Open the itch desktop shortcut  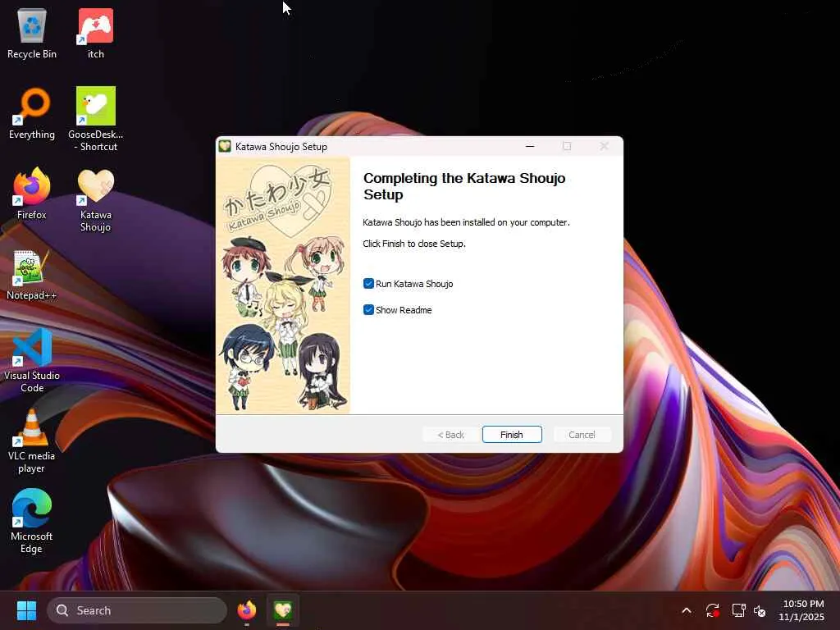(x=96, y=33)
